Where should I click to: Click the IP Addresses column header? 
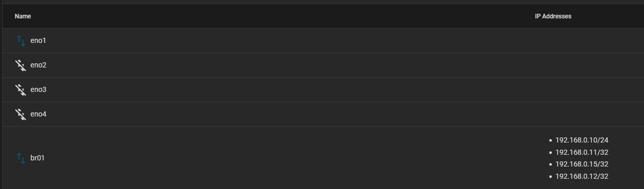(553, 16)
